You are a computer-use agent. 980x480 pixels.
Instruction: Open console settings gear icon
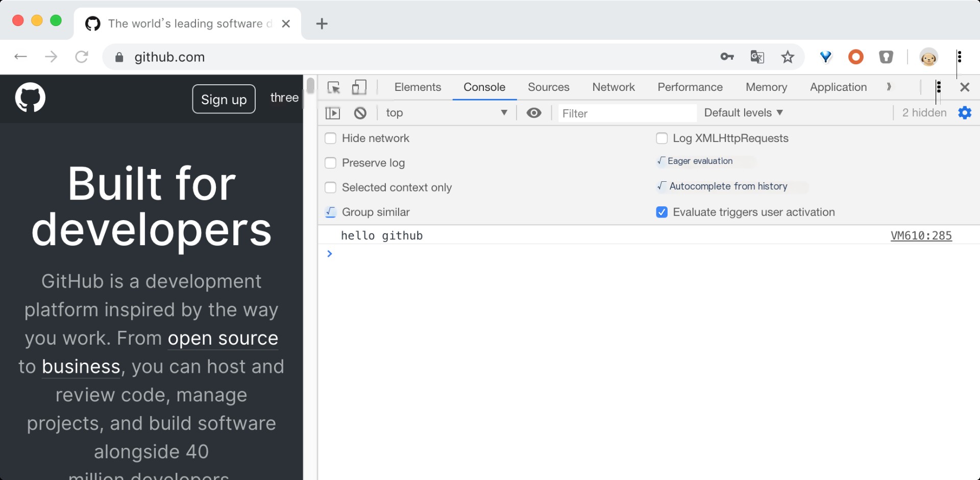coord(965,113)
